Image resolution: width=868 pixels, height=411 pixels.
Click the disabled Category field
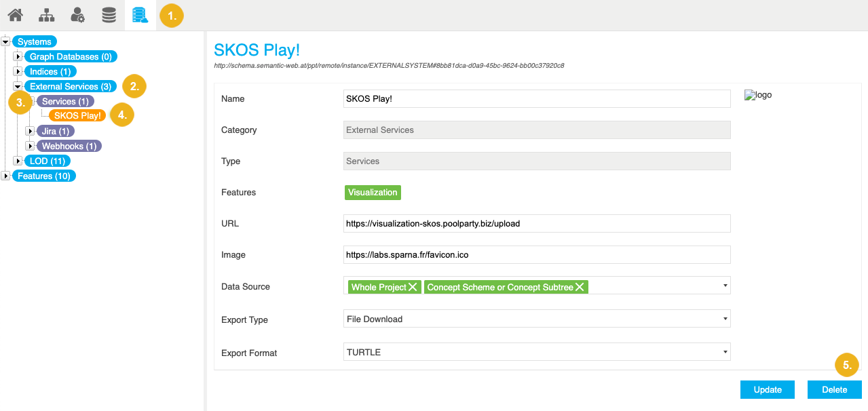(537, 130)
